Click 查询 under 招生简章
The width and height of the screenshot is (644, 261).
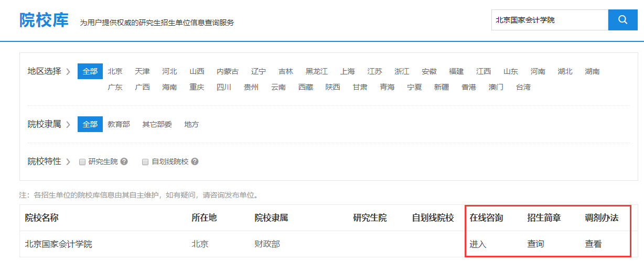point(535,244)
